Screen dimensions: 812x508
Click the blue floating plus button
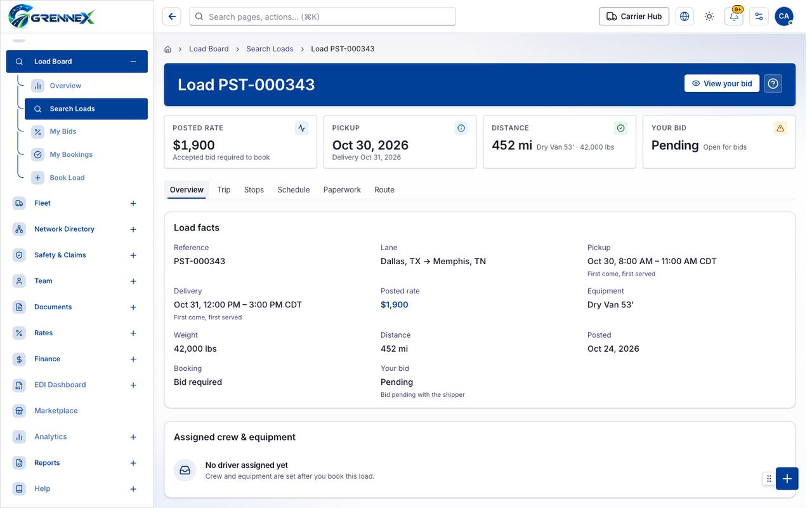tap(787, 479)
